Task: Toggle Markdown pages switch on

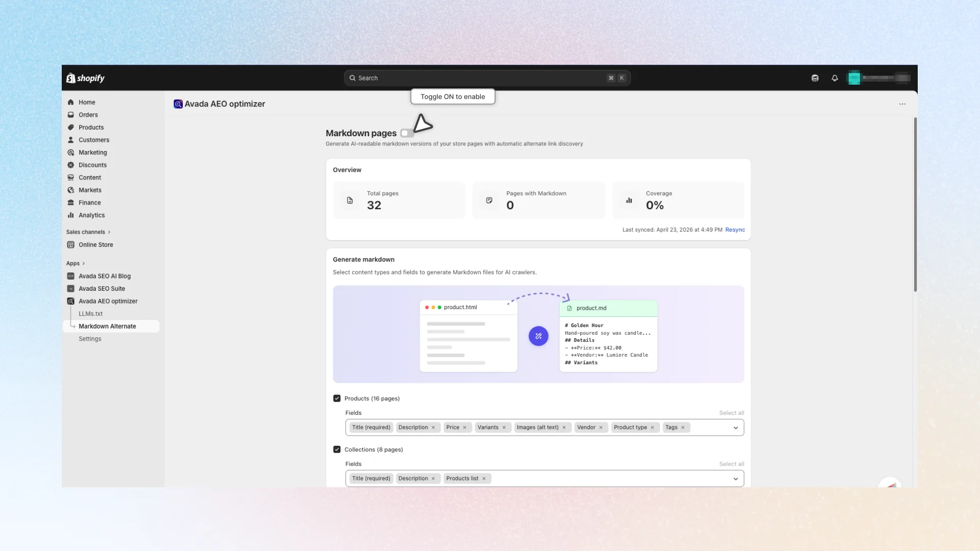Action: point(407,133)
